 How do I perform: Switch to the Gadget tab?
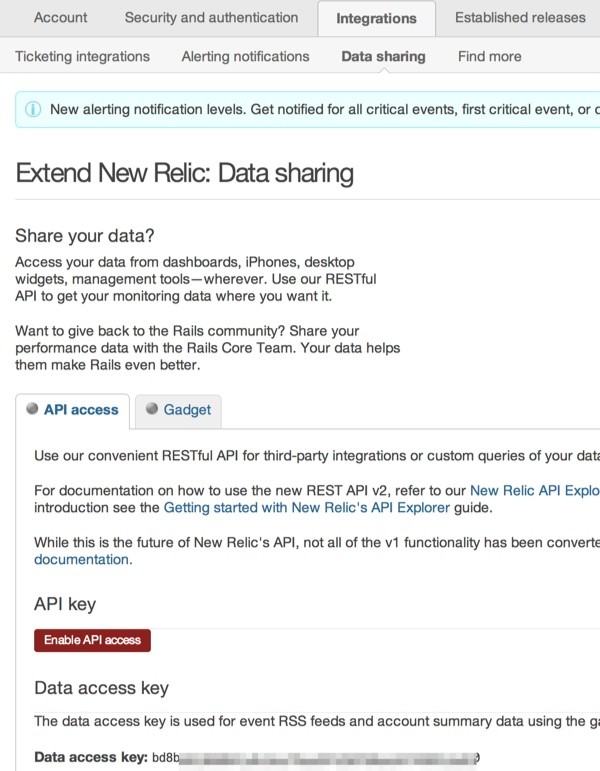pyautogui.click(x=179, y=411)
